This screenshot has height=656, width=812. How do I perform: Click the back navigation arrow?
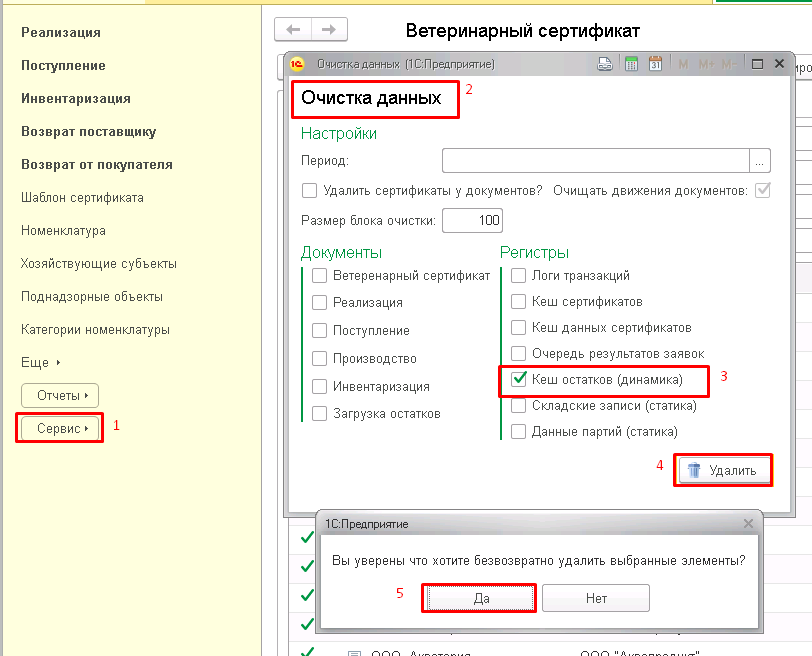293,30
